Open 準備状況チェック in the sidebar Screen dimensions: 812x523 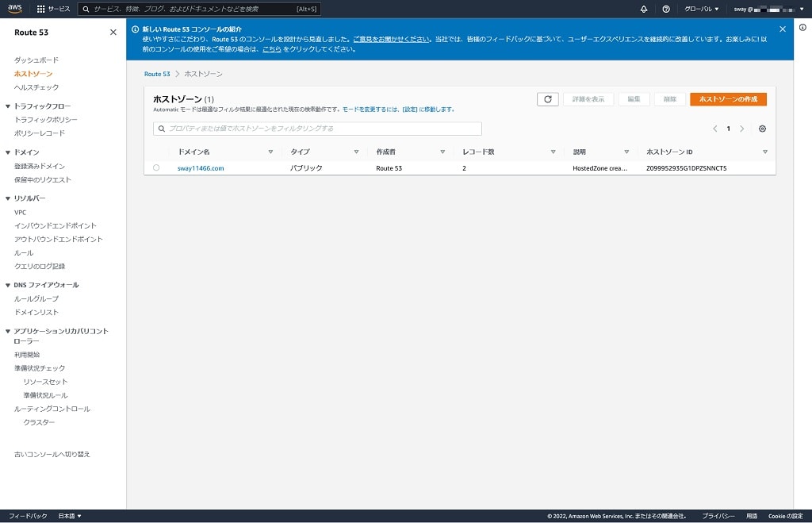tap(40, 368)
